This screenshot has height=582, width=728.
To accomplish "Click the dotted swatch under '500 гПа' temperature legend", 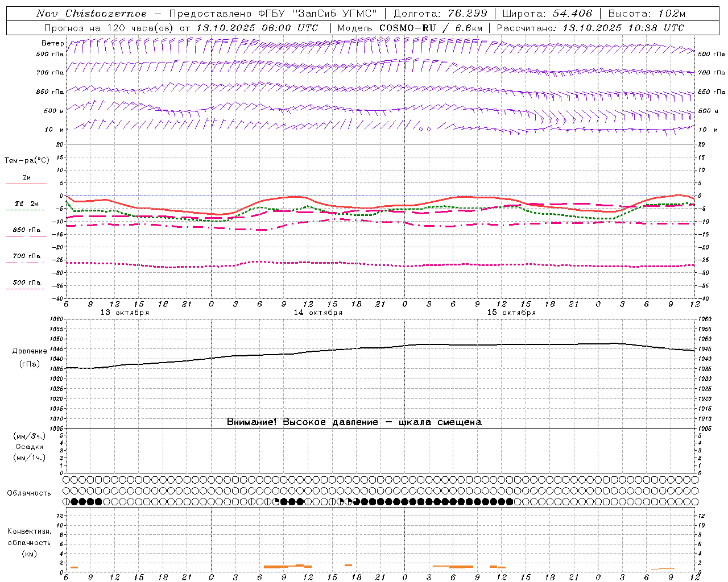I will (26, 289).
